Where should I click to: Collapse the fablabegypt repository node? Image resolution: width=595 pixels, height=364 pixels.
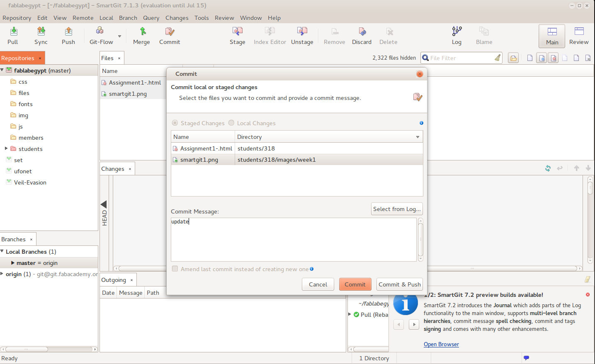point(2,70)
